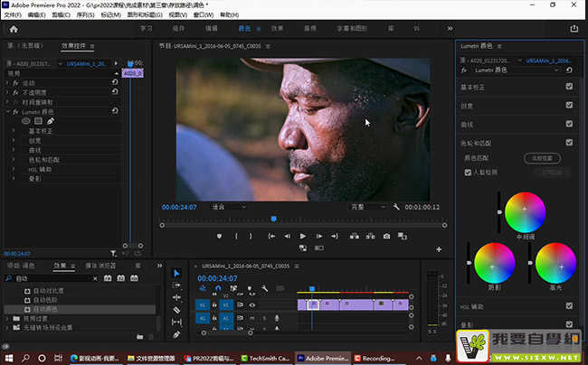Click the Extract button
This screenshot has width=588, height=365.
pos(371,236)
